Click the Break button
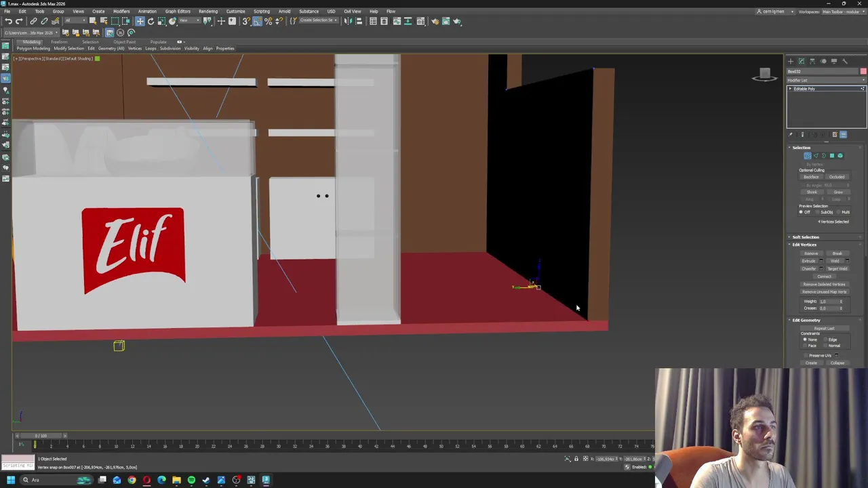868x488 pixels. click(837, 253)
